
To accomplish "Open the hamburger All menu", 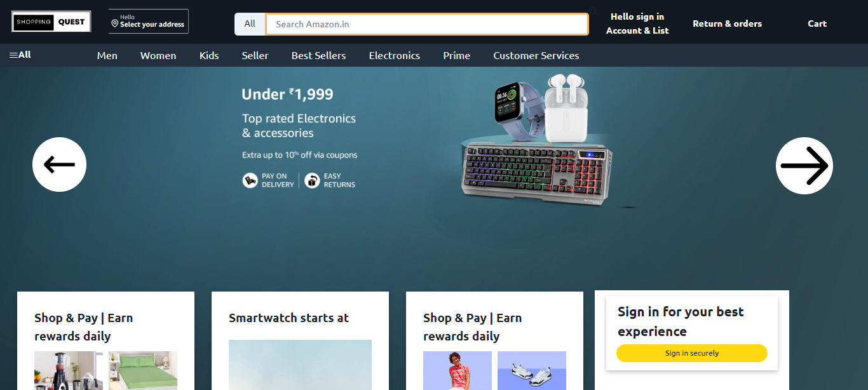I will (x=20, y=55).
